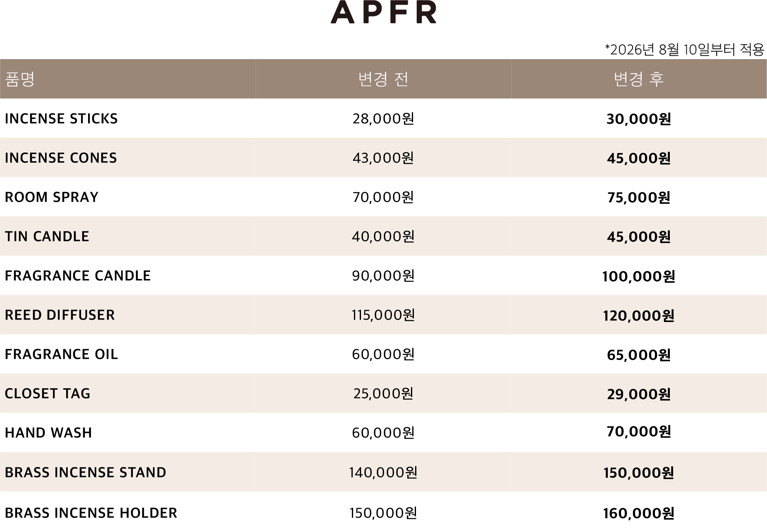Click the INCENSE CONES product name

point(61,158)
